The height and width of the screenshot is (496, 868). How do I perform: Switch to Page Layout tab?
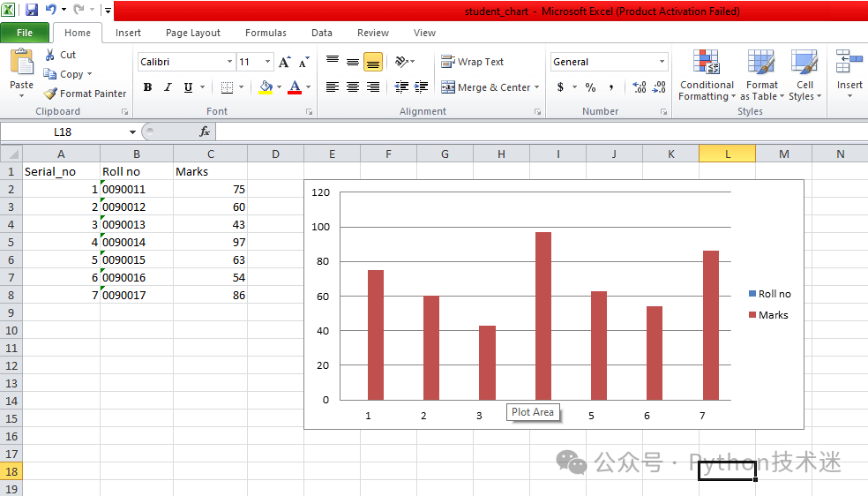pyautogui.click(x=192, y=33)
